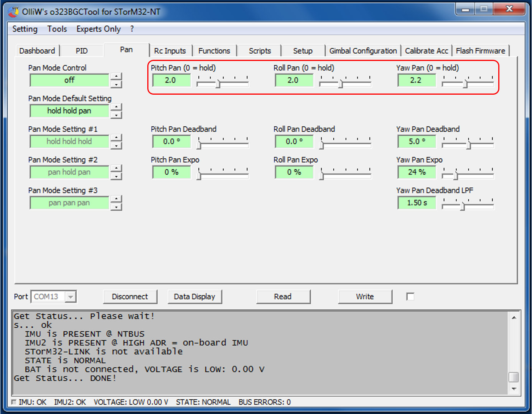The width and height of the screenshot is (532, 414).
Task: Tick the small checkbox beside IMU: OK
Action: click(x=14, y=402)
